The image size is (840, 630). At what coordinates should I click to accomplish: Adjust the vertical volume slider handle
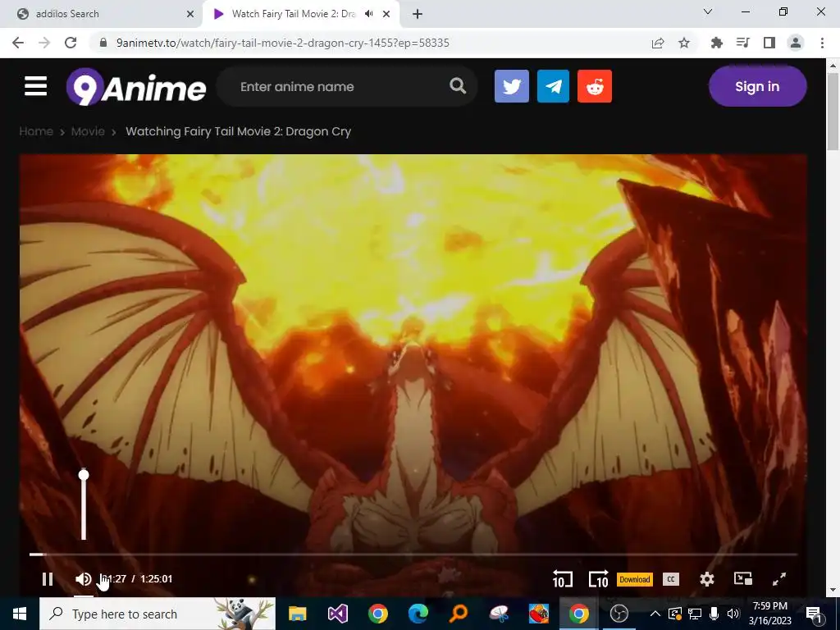tap(84, 475)
